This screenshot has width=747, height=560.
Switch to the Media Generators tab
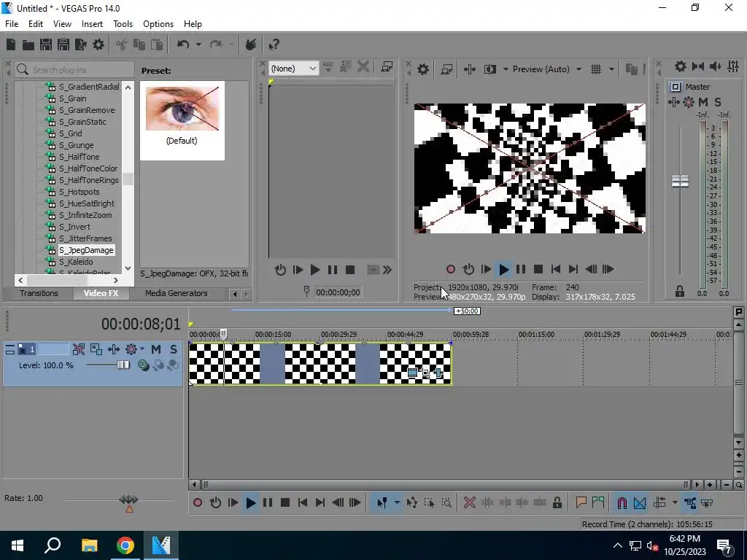(176, 293)
